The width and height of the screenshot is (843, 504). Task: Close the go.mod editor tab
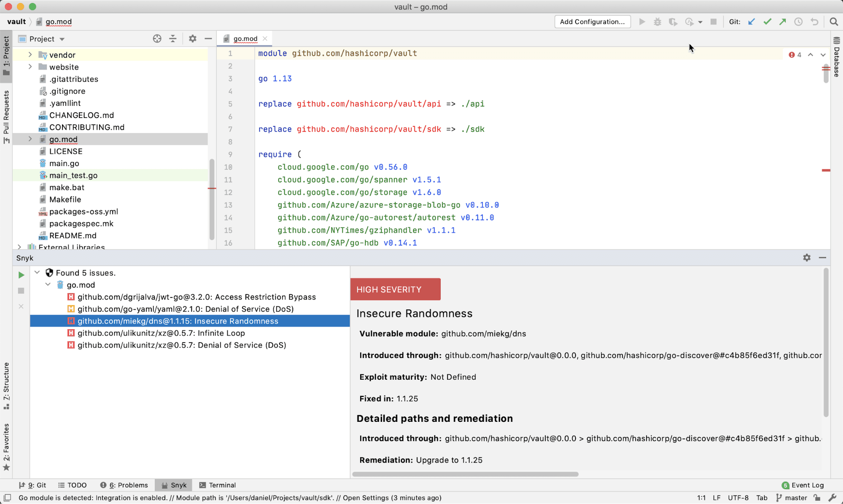265,38
